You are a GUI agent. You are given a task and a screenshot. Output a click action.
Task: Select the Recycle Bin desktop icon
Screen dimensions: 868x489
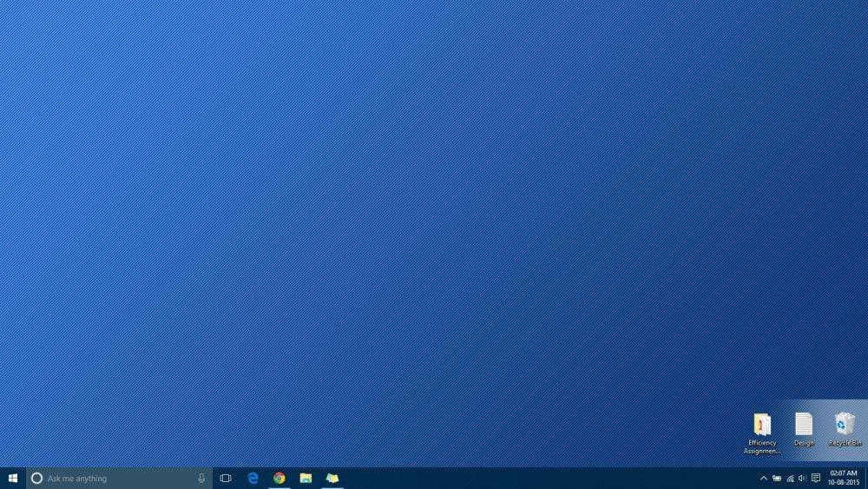click(845, 427)
